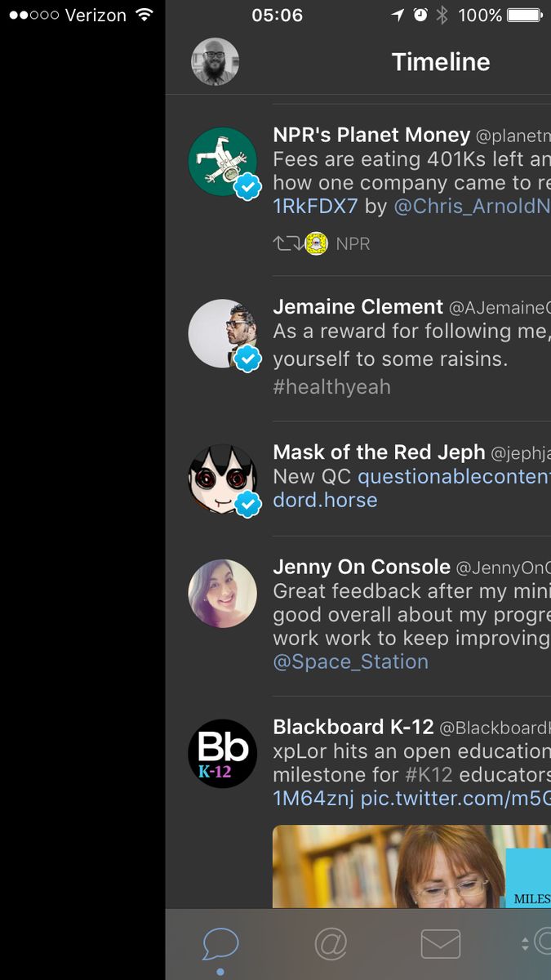Image resolution: width=551 pixels, height=980 pixels.
Task: Open the NPR retweeter Snapchat-ghost avatar
Action: point(317,243)
